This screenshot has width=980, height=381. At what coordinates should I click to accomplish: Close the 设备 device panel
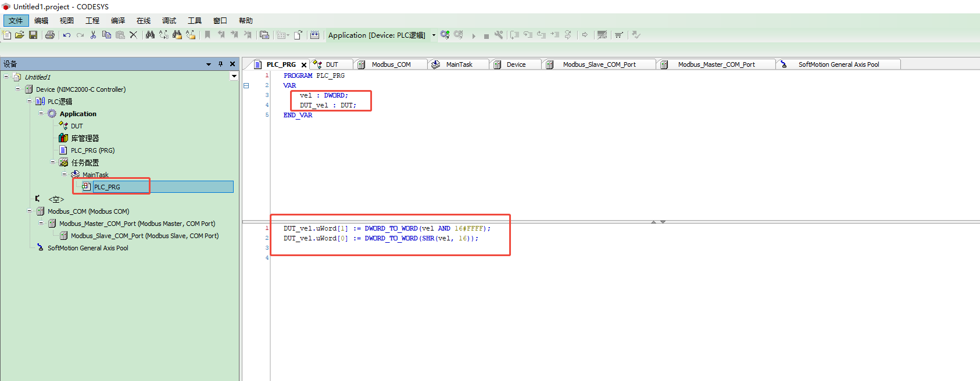coord(233,64)
